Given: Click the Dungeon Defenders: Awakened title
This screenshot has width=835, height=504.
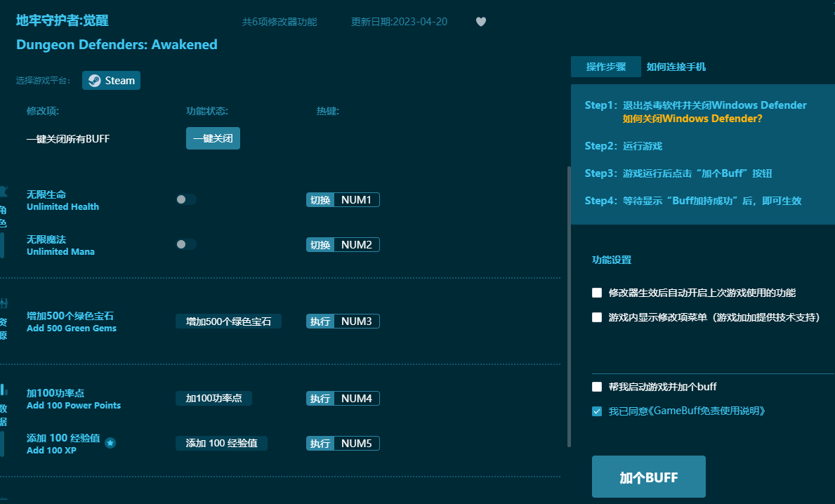Looking at the screenshot, I should [x=117, y=44].
